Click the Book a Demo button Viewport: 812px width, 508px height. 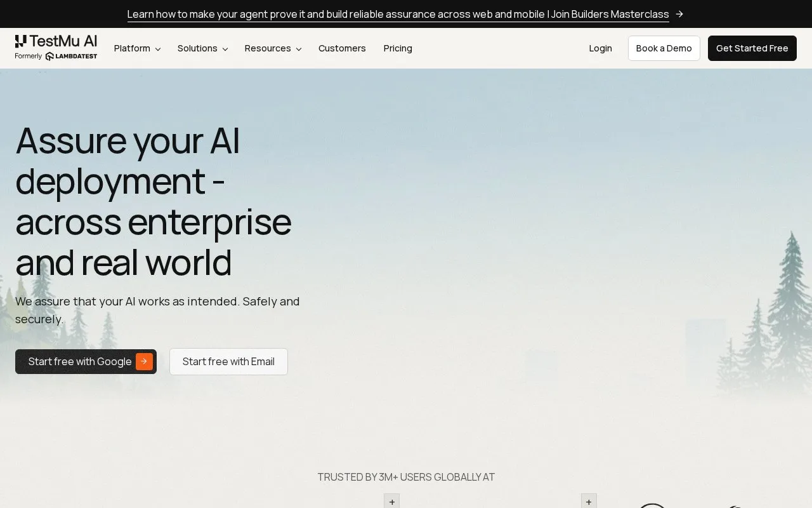pyautogui.click(x=664, y=48)
